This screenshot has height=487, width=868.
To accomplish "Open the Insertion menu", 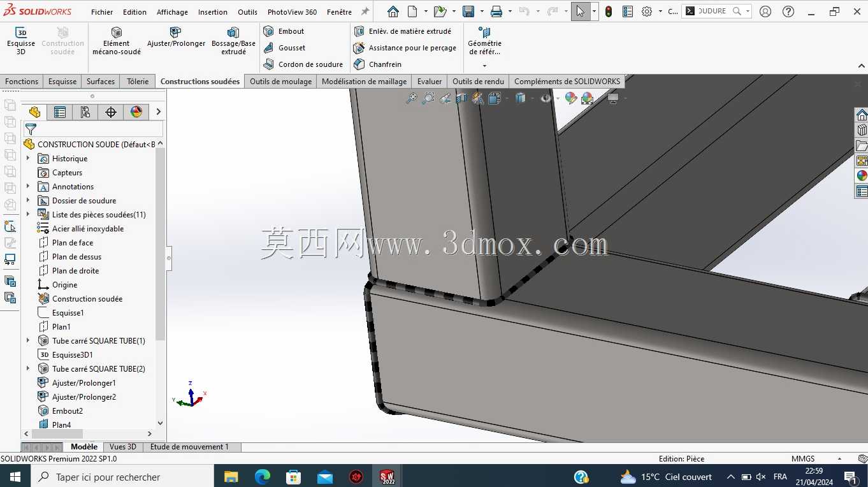I will click(x=213, y=12).
